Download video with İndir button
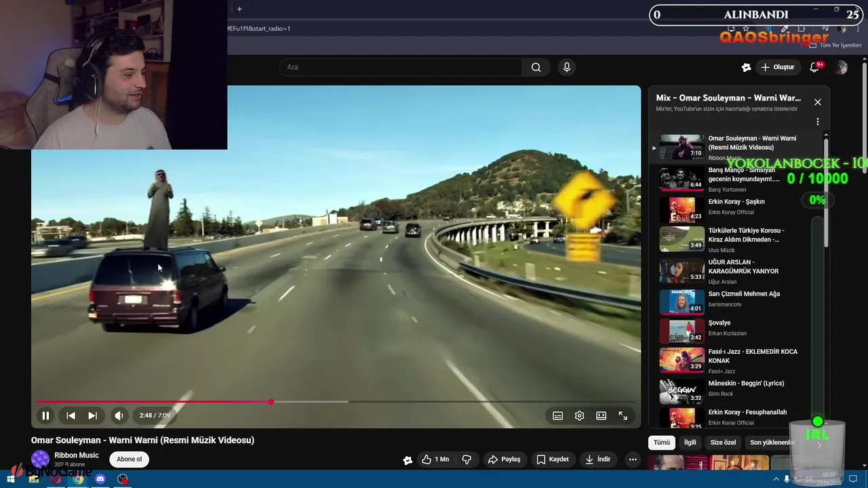 [597, 460]
